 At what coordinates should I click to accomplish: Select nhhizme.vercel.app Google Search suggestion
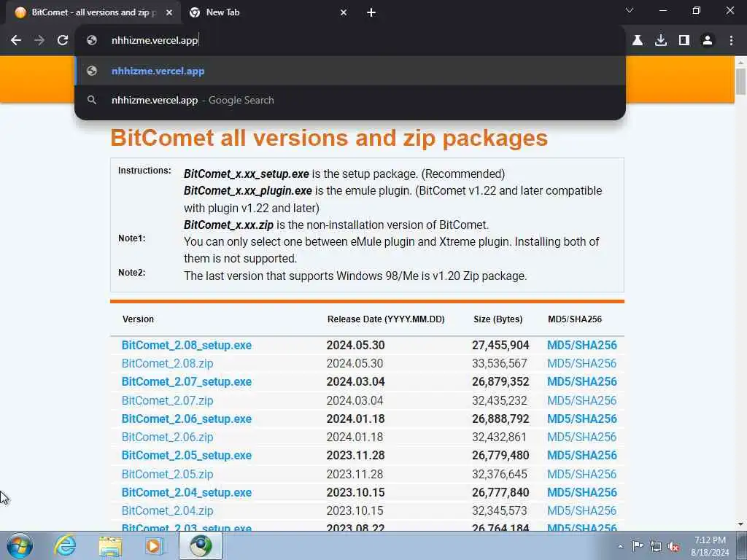coord(349,100)
